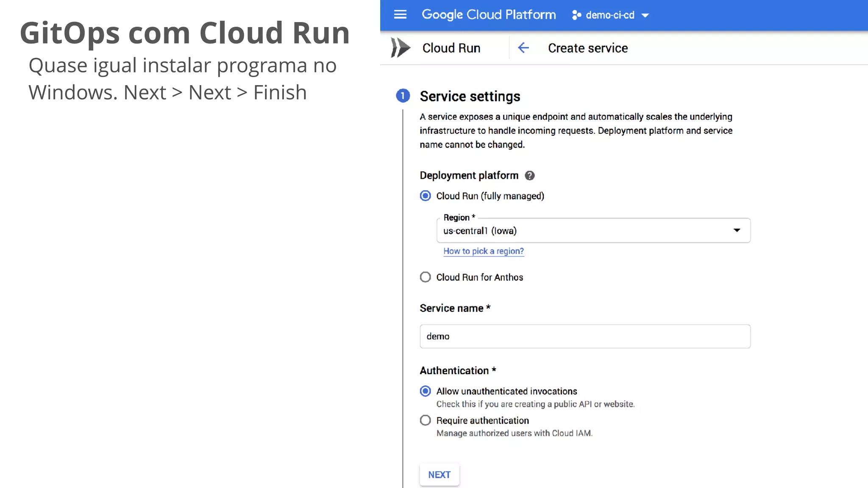Go to the Cloud Run product page
Screen dimensions: 868x488
pos(451,48)
